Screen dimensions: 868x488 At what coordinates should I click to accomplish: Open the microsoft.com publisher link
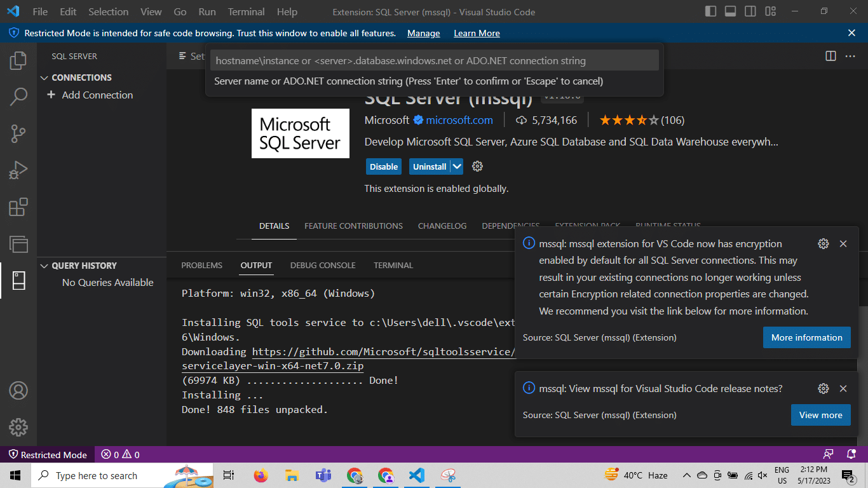coord(459,120)
